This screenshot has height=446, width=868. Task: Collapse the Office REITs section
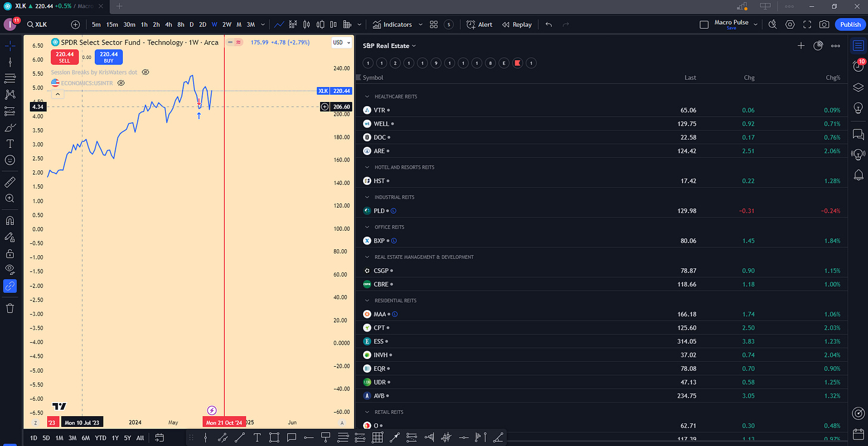coord(368,227)
